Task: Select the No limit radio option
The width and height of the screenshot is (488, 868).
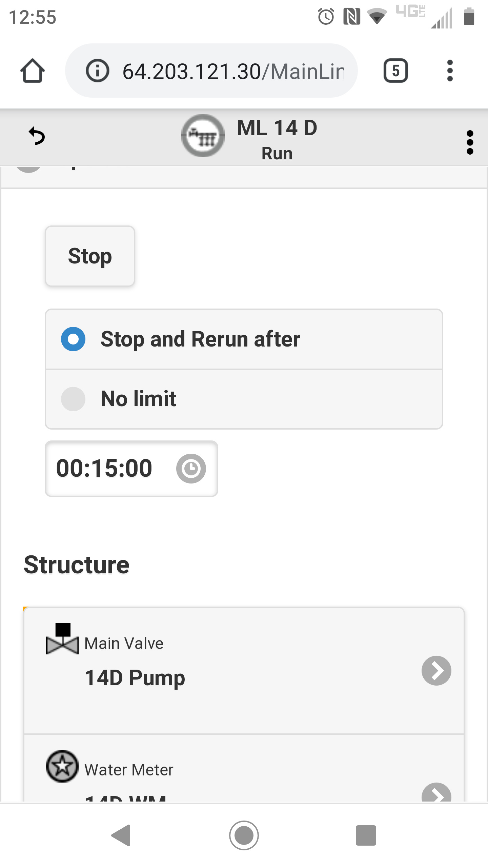Action: [244, 399]
